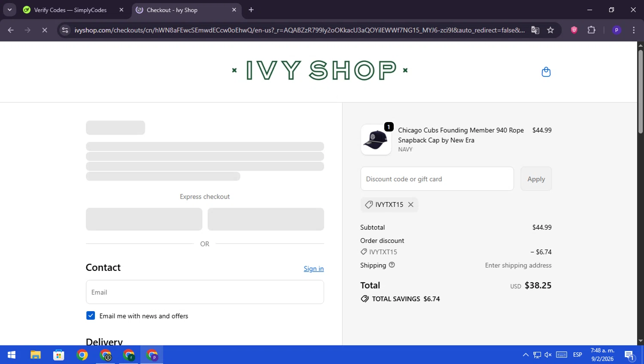Switch to the Verify Codes — SimplyCodes tab
This screenshot has height=364, width=644.
pyautogui.click(x=70, y=10)
